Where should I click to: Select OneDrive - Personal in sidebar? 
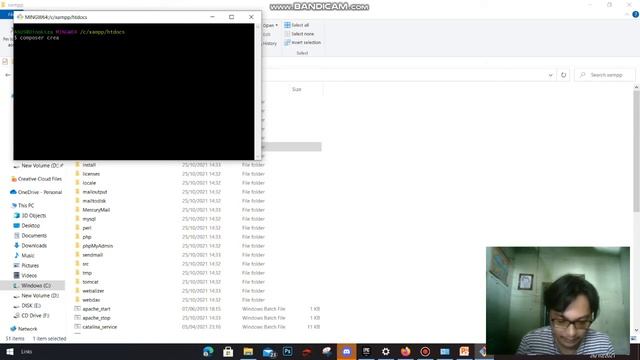(36, 192)
